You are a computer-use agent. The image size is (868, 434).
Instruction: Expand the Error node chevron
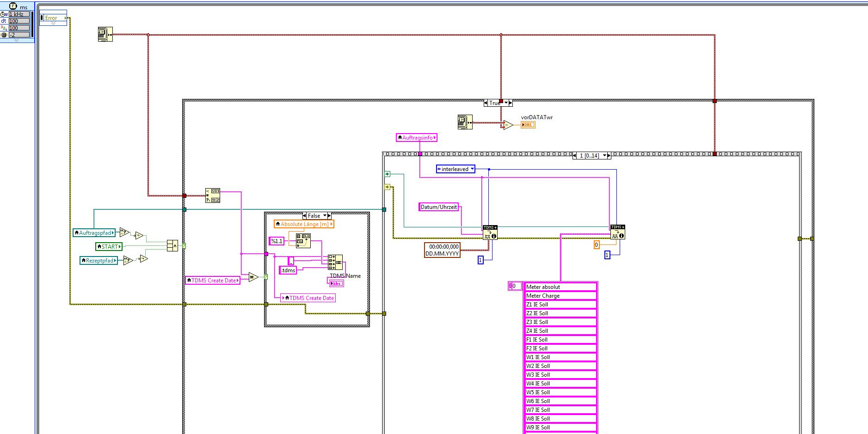pos(53,23)
